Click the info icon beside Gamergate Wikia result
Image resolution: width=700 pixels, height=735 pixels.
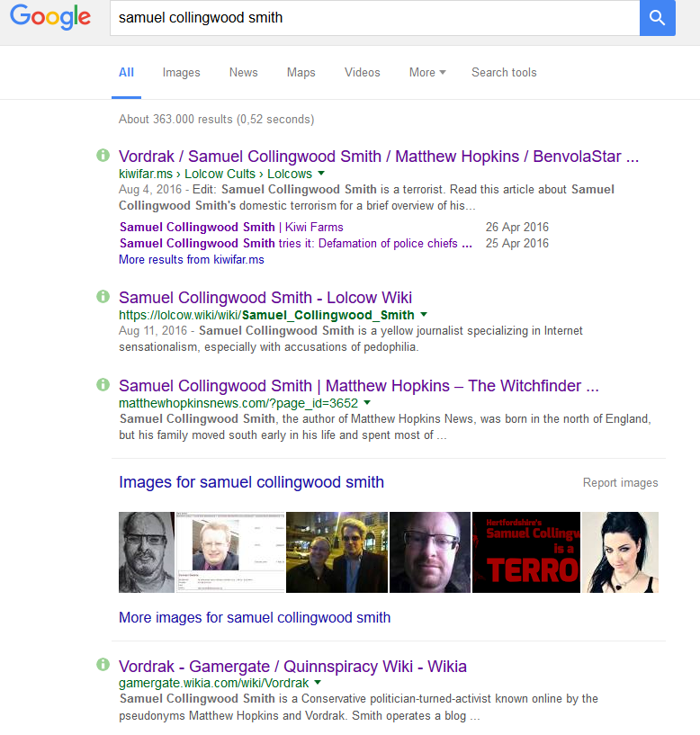coord(103,664)
